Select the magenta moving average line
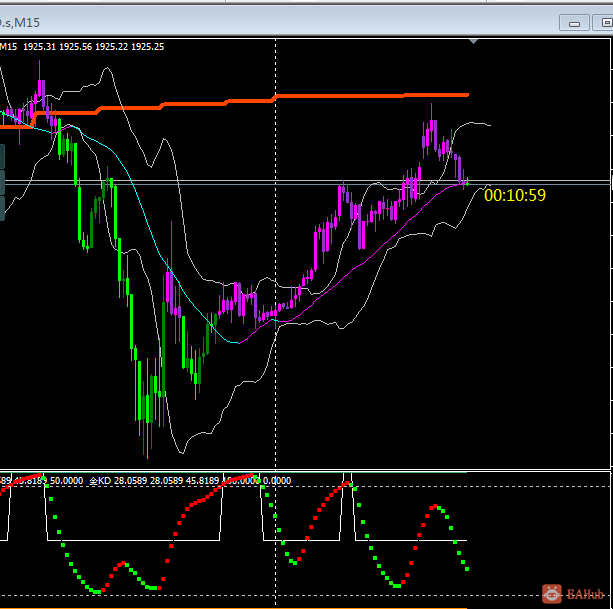 [352, 270]
